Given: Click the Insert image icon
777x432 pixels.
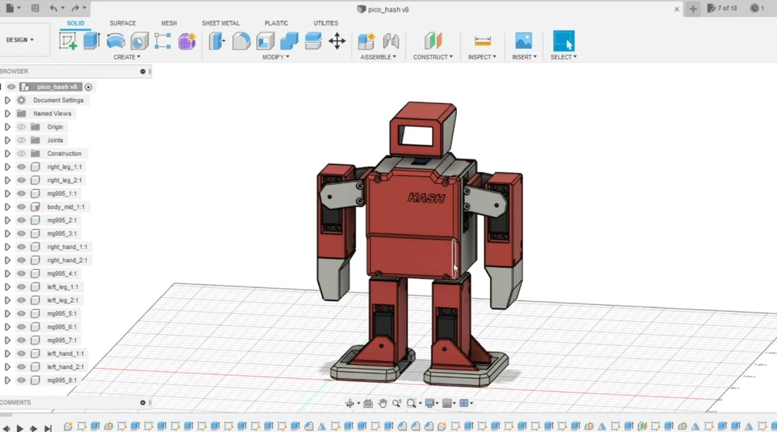Looking at the screenshot, I should [523, 41].
